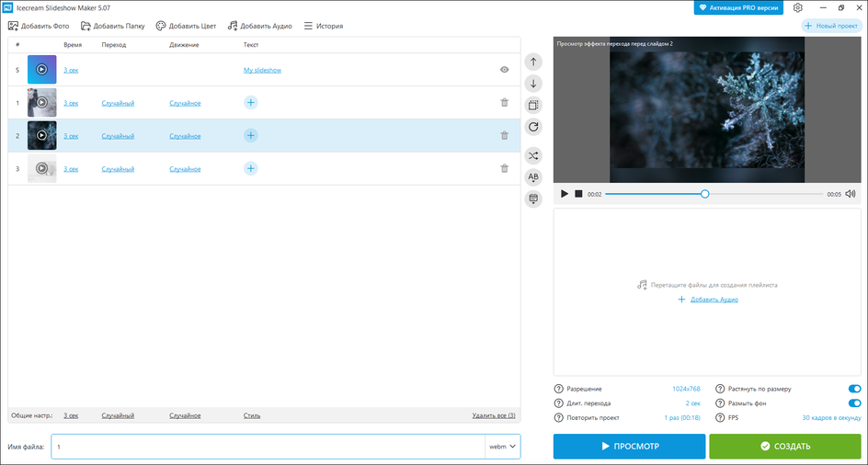Click Add Audio (Добавить Аудио) in toolbar
Viewport: 868px width, 465px height.
[x=259, y=26]
